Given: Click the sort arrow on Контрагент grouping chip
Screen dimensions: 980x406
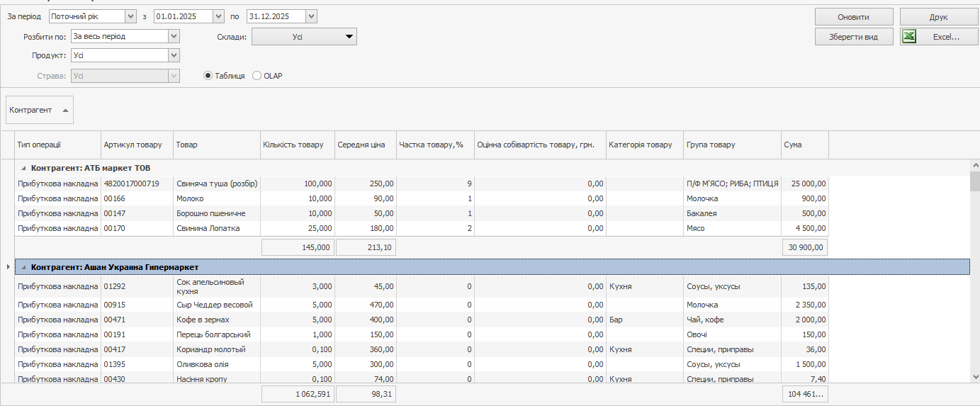Looking at the screenshot, I should click(x=65, y=111).
